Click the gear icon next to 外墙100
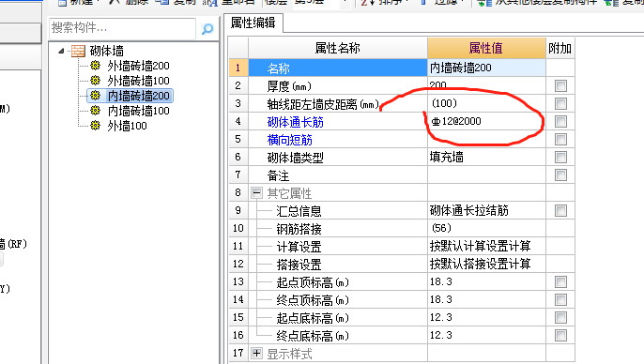 [x=96, y=126]
